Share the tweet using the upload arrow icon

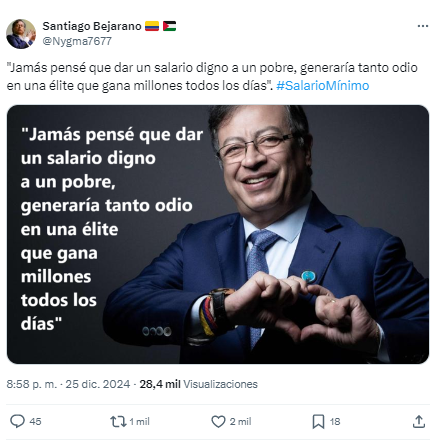click(x=419, y=421)
